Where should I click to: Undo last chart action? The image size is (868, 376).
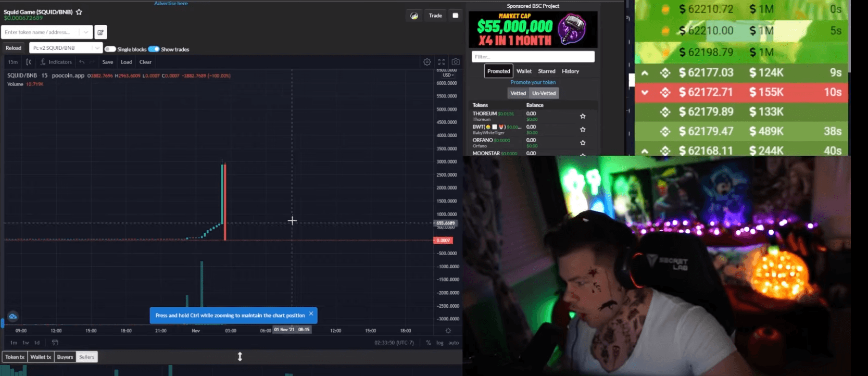pyautogui.click(x=82, y=62)
